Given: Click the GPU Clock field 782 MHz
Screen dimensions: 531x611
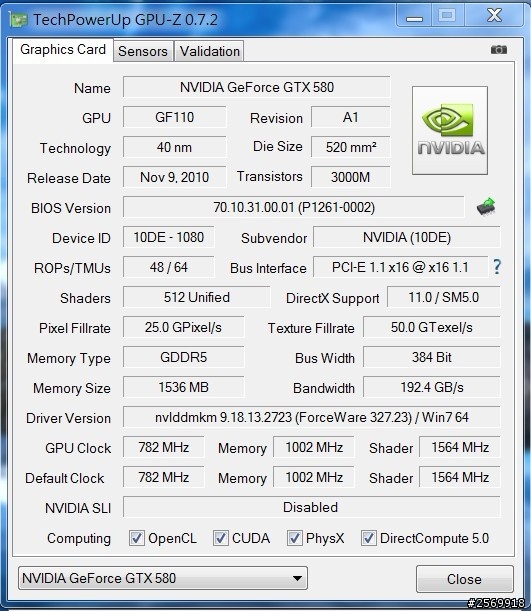Looking at the screenshot, I should coord(164,447).
